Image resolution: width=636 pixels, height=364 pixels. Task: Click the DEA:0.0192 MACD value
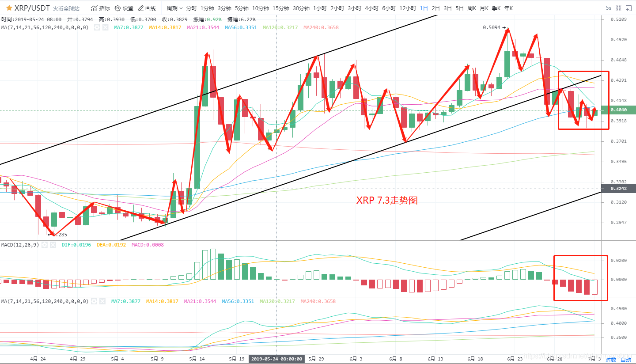point(111,244)
